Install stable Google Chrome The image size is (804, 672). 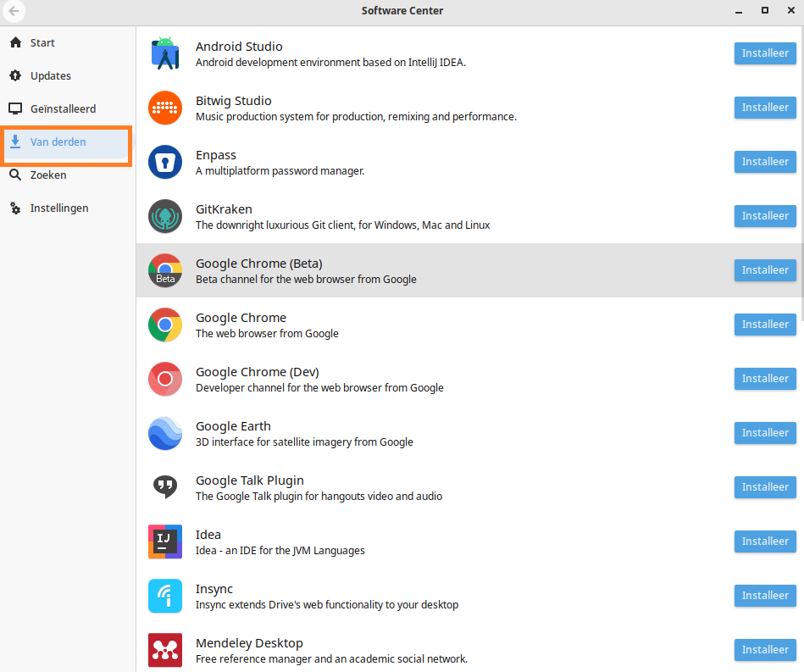765,325
